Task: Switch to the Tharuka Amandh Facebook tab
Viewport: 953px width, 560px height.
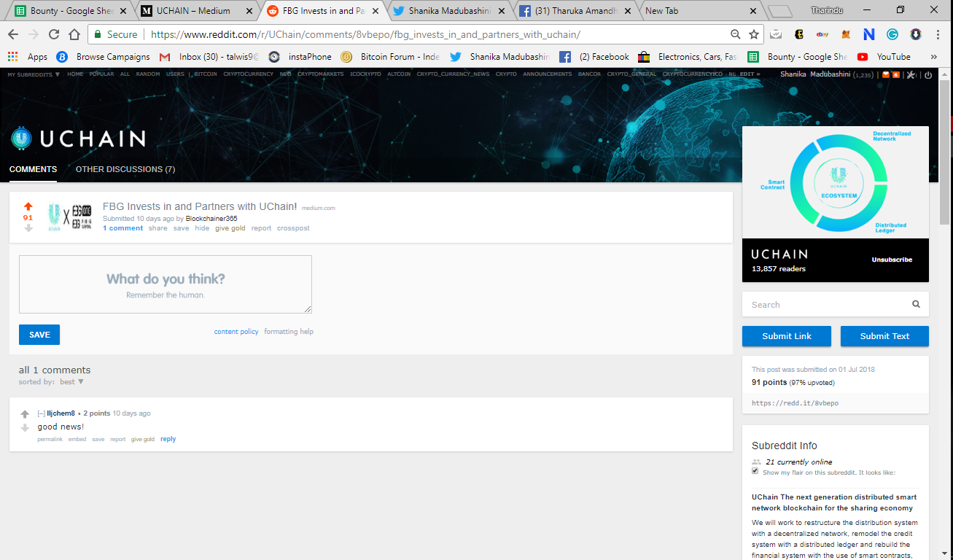Action: pyautogui.click(x=575, y=11)
